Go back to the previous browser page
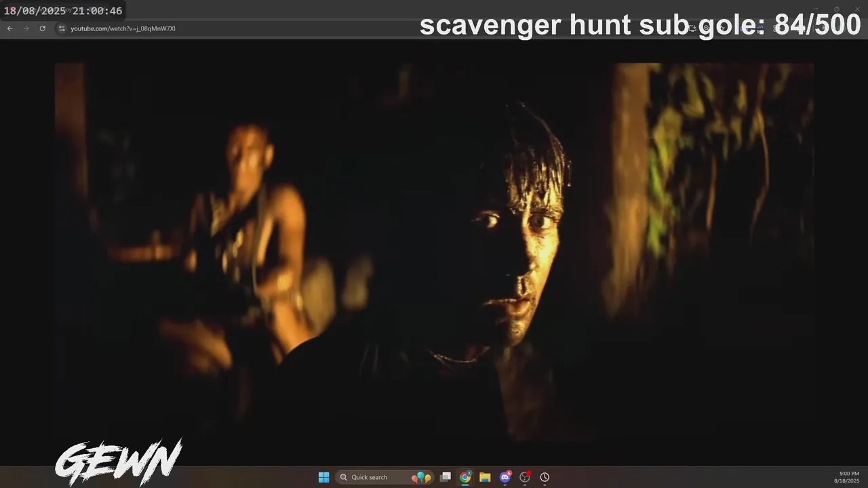The image size is (868, 488). tap(9, 28)
